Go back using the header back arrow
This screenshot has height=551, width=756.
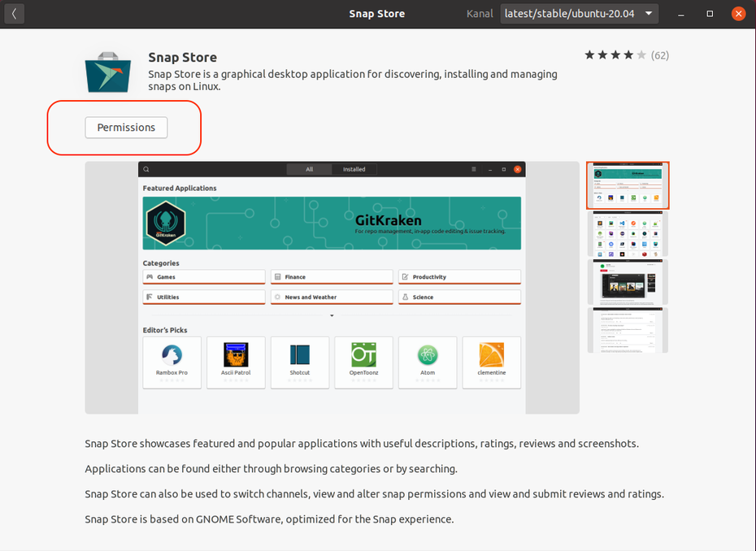pyautogui.click(x=14, y=14)
